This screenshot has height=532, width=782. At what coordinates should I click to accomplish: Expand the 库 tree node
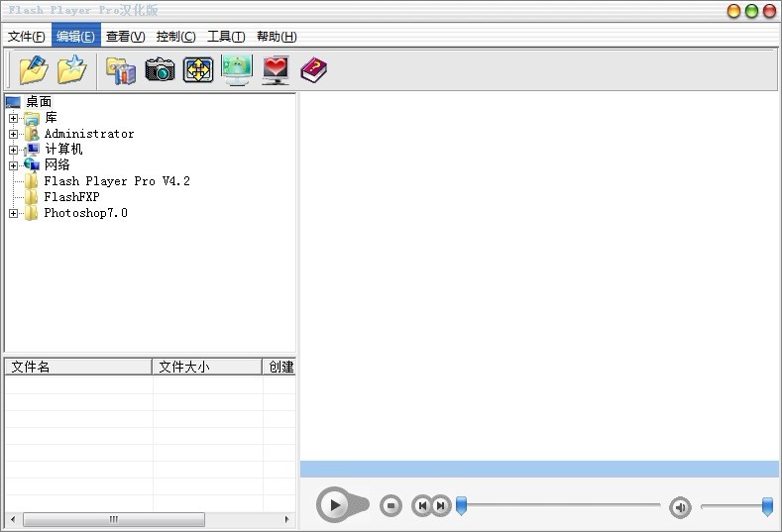13,119
